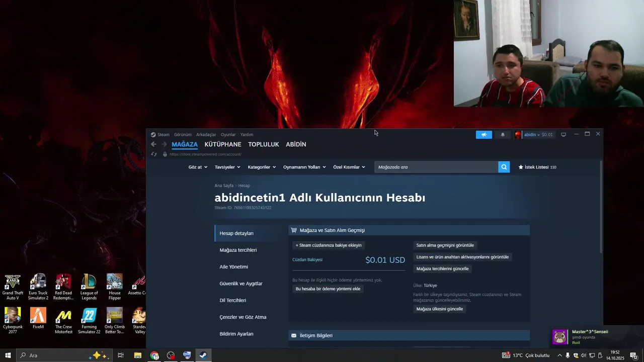Show hidden system tray icons chevron
This screenshot has height=362, width=644.
click(x=559, y=355)
